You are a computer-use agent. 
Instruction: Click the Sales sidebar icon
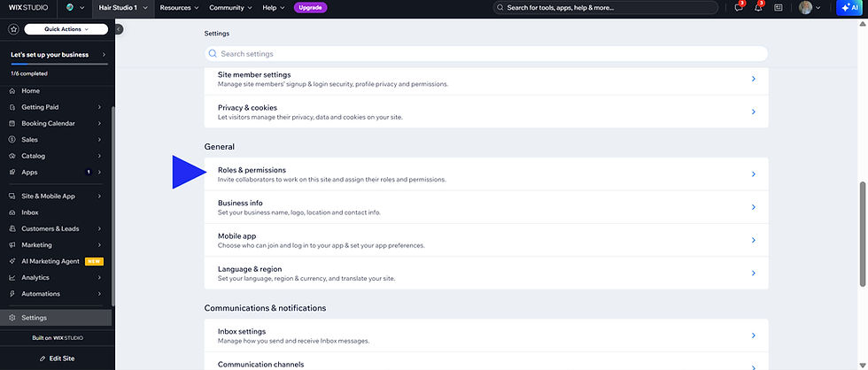[12, 140]
